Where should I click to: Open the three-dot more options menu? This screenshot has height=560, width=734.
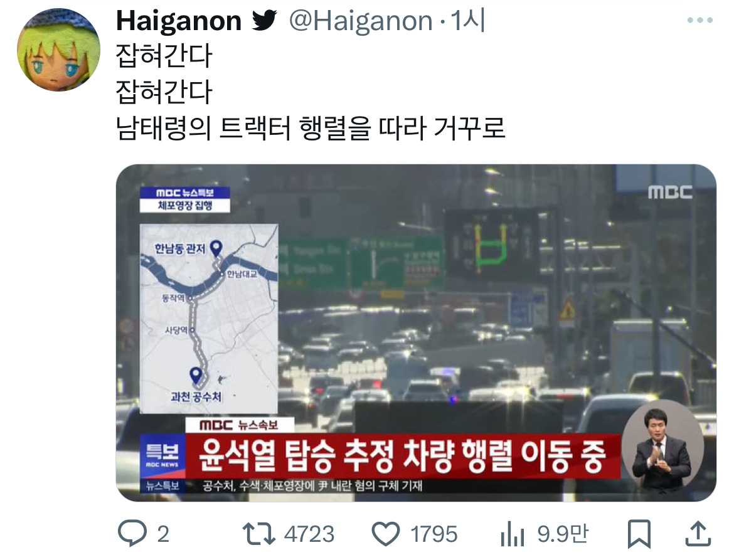click(700, 20)
